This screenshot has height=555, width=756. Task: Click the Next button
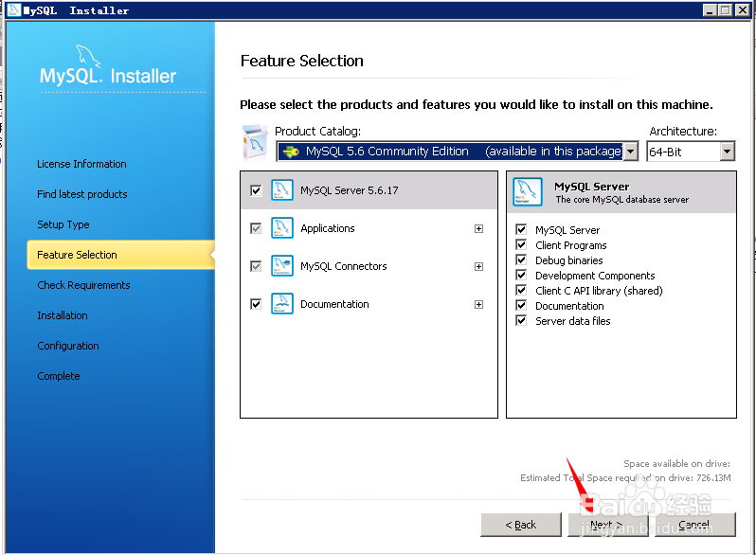pyautogui.click(x=608, y=525)
